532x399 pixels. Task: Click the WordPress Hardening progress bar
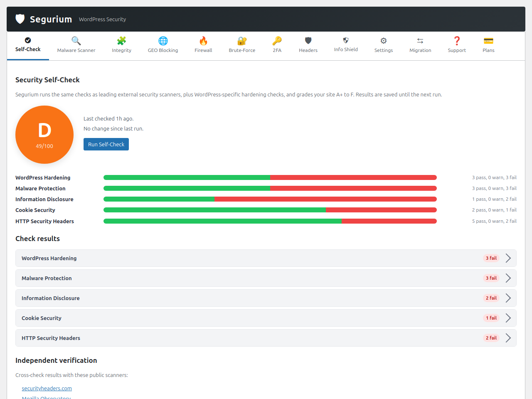(x=270, y=177)
